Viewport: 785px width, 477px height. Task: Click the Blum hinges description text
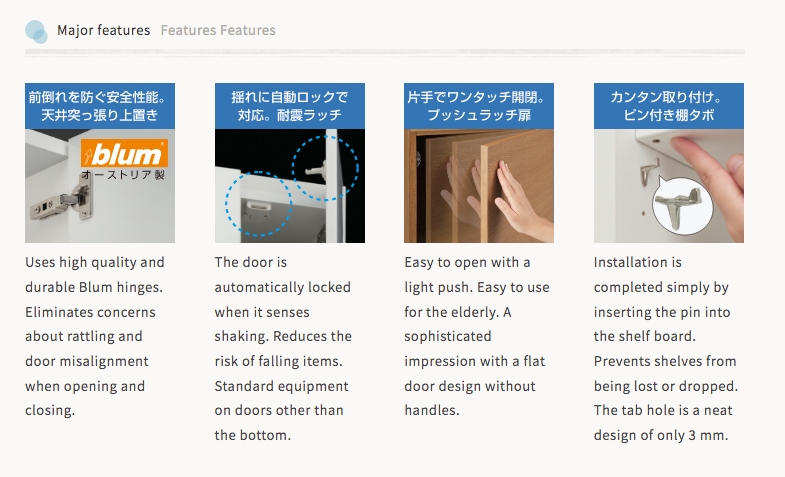(x=95, y=336)
